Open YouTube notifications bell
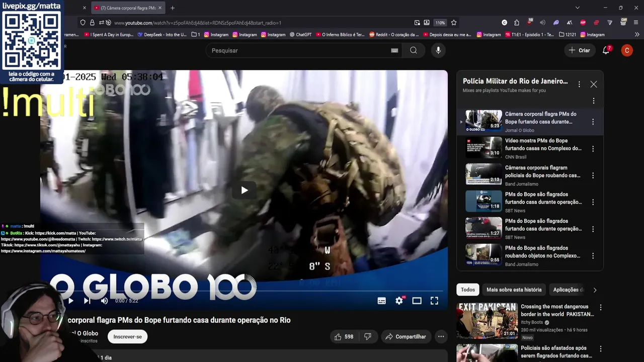 (x=606, y=50)
